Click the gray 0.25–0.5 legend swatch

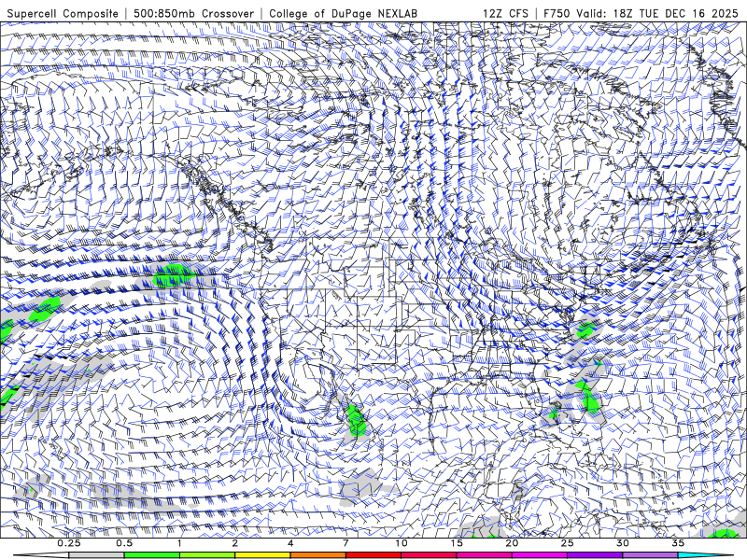[x=96, y=555]
